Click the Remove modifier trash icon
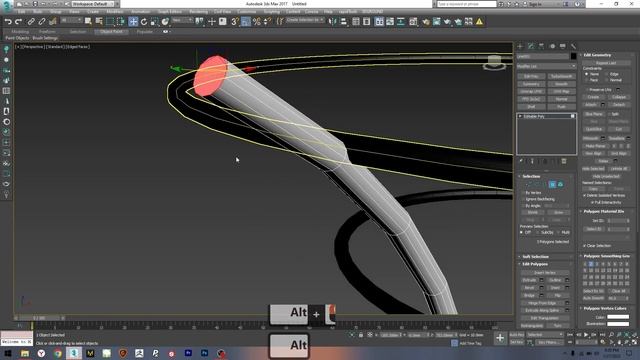 click(564, 161)
